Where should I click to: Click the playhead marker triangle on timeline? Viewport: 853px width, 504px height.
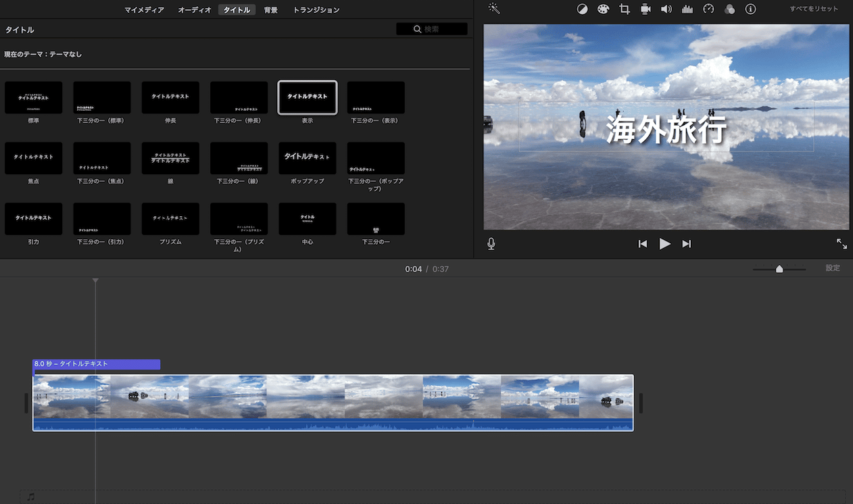coord(95,280)
